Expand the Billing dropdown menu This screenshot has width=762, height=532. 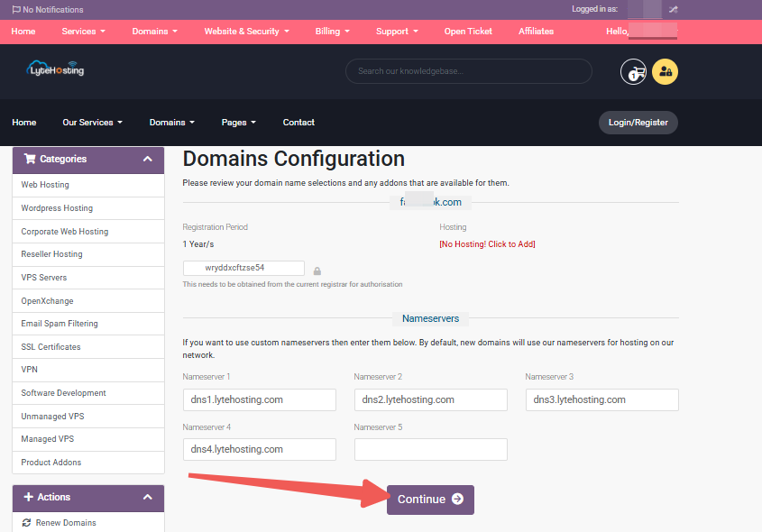(x=332, y=31)
